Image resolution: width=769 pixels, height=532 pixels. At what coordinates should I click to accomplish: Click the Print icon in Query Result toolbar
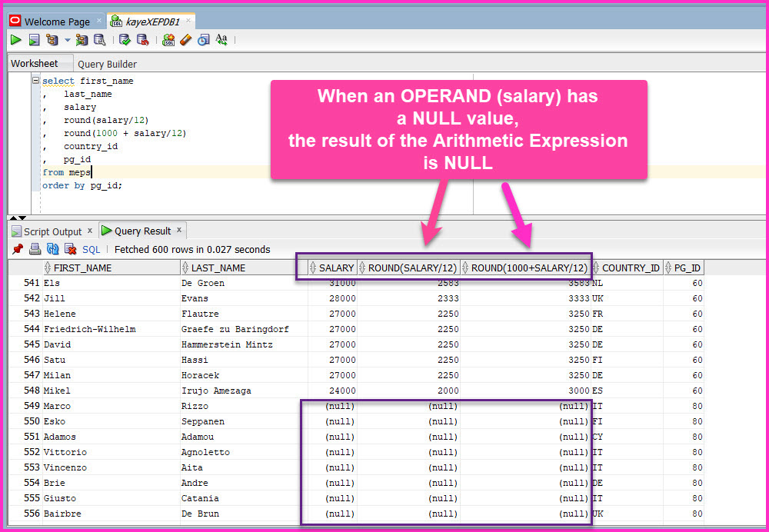click(x=35, y=249)
